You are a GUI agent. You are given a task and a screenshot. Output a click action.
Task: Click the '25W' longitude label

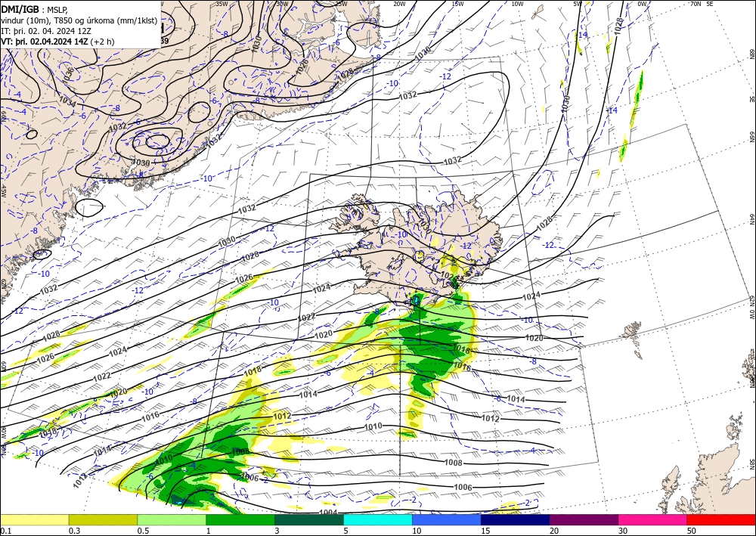tap(341, 4)
